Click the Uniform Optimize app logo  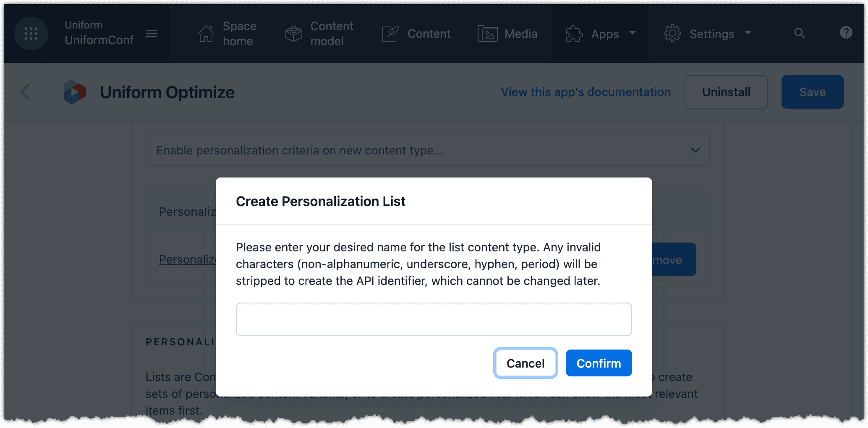[75, 92]
